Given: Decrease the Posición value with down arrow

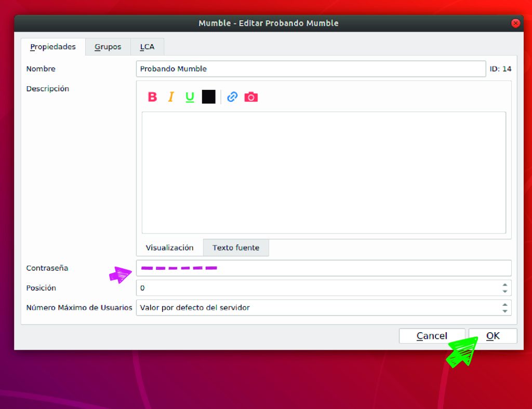Looking at the screenshot, I should click(505, 291).
